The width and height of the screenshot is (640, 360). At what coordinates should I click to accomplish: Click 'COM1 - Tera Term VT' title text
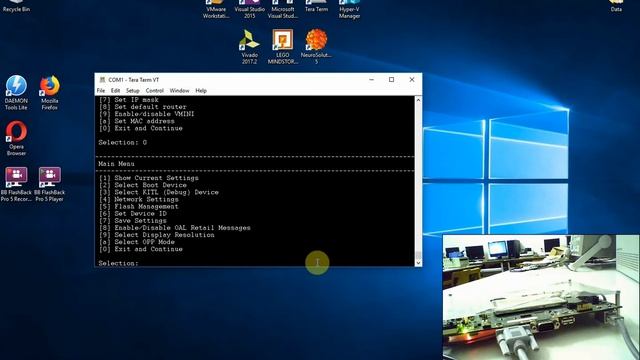pyautogui.click(x=134, y=80)
